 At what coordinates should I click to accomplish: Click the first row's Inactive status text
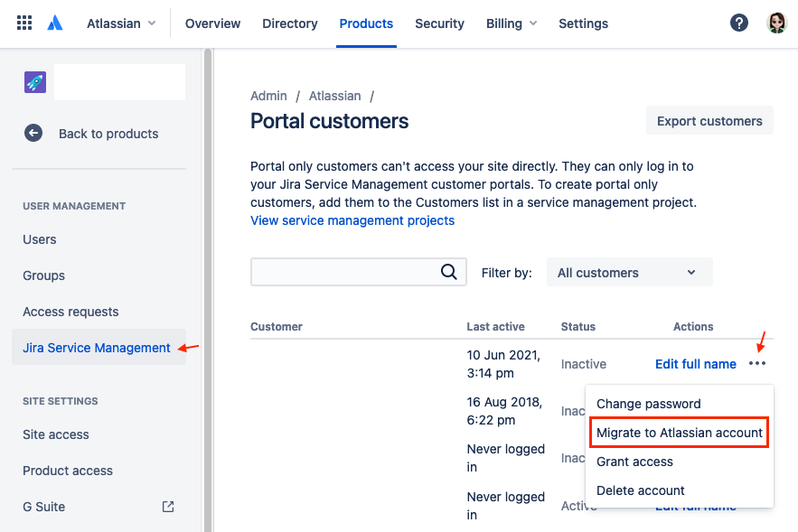[x=584, y=364]
